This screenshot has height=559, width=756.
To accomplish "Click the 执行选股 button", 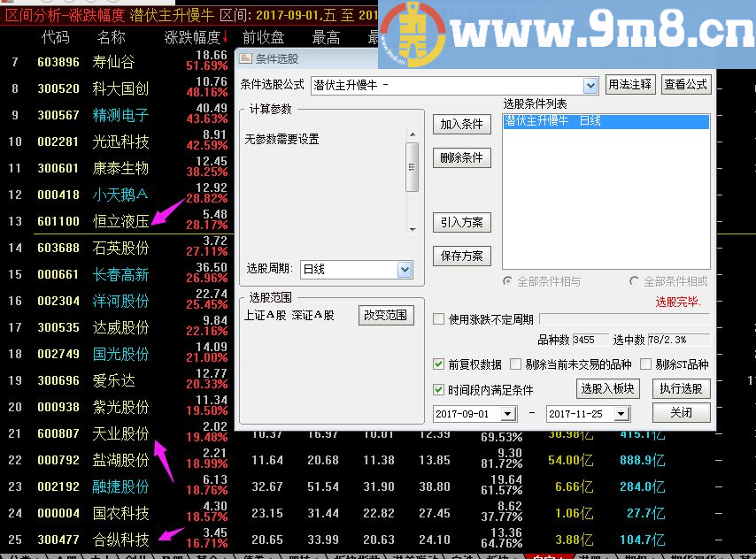I will pyautogui.click(x=682, y=388).
